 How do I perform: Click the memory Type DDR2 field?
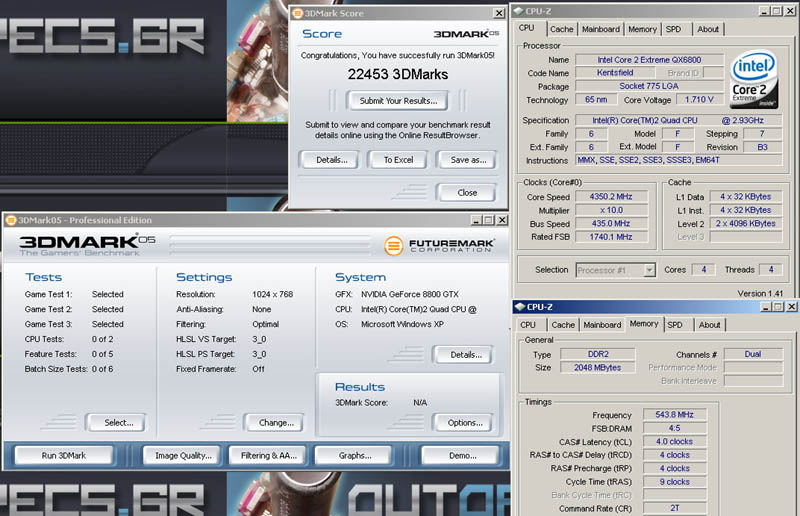click(x=597, y=354)
